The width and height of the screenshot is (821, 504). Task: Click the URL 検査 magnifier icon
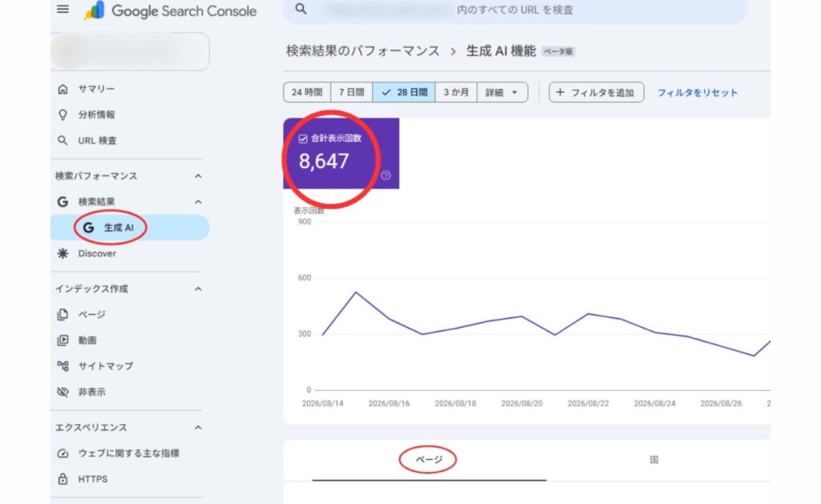(63, 140)
